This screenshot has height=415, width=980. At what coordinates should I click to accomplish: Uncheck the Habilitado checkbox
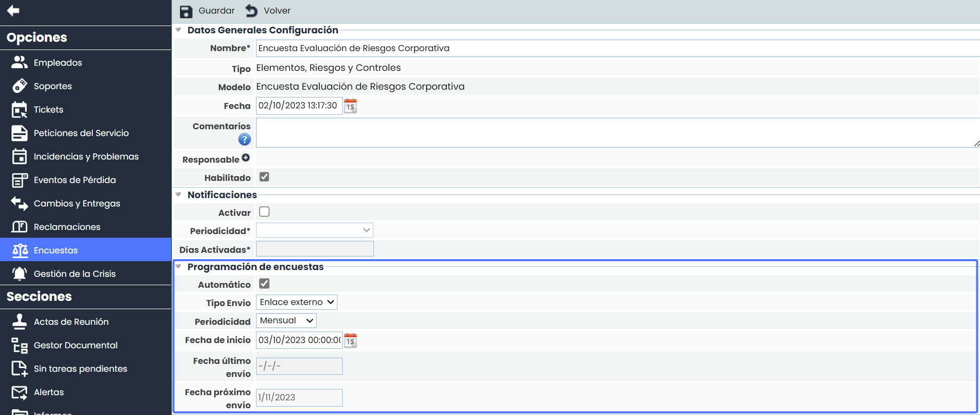[264, 177]
